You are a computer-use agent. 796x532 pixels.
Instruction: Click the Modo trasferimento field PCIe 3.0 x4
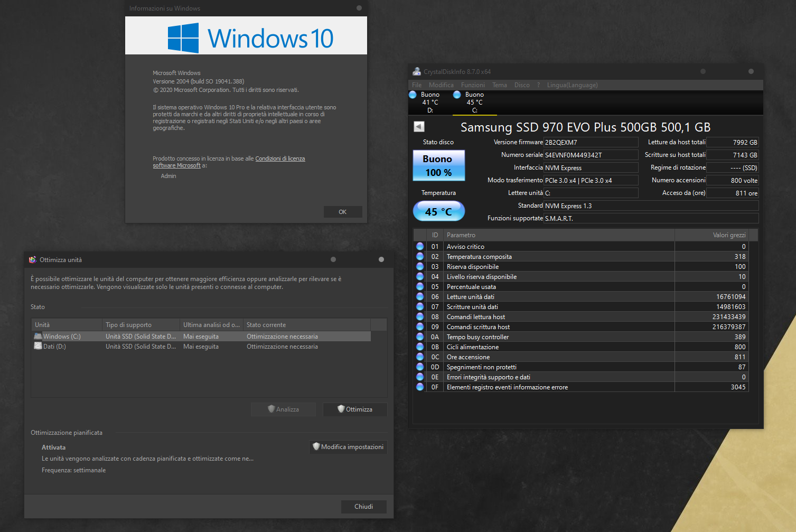[591, 180]
